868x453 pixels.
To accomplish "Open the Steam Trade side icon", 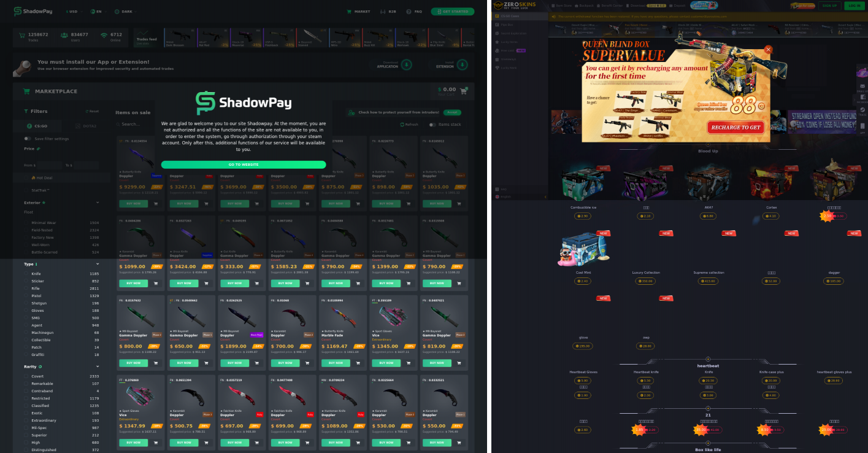I will [x=862, y=110].
